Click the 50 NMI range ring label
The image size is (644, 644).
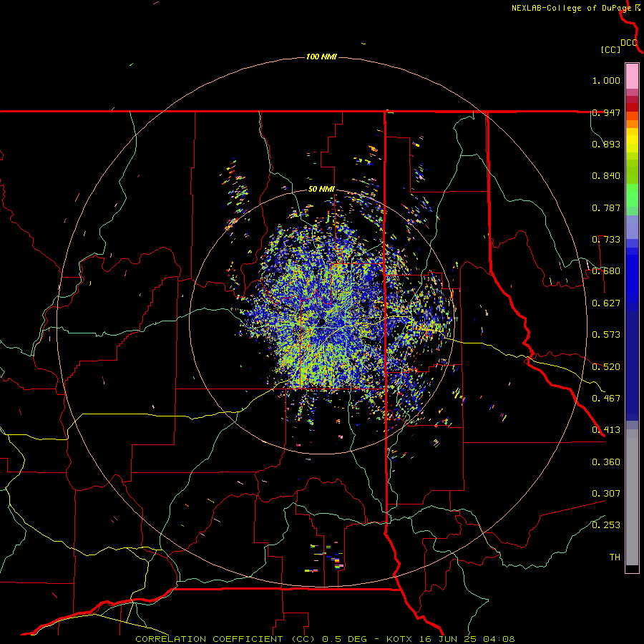321,190
